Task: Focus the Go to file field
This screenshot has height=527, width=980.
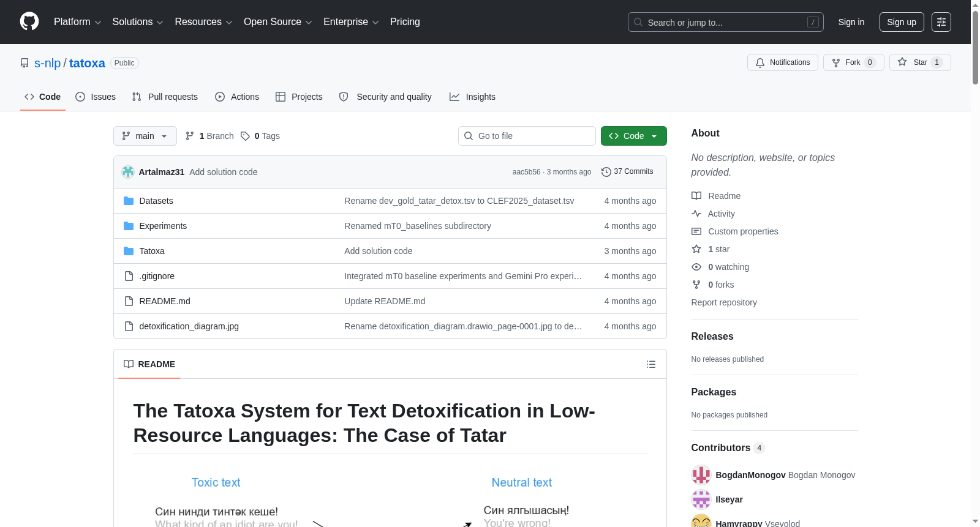Action: [x=527, y=136]
